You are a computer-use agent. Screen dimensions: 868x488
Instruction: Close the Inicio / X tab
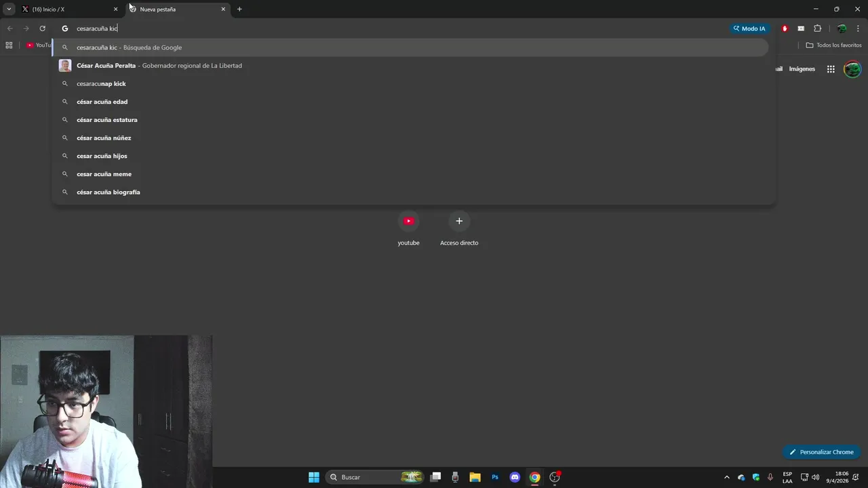click(x=115, y=9)
